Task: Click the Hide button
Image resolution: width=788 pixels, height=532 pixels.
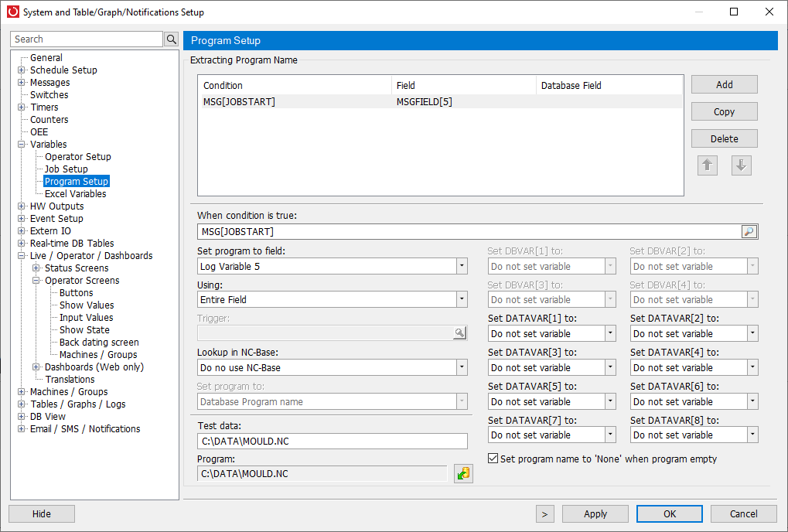Action: coord(42,514)
